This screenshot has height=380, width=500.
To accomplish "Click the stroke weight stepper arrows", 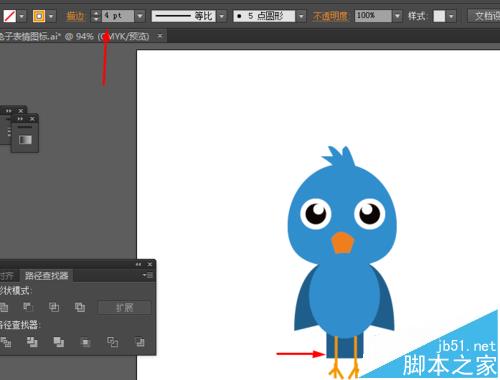I will [96, 16].
